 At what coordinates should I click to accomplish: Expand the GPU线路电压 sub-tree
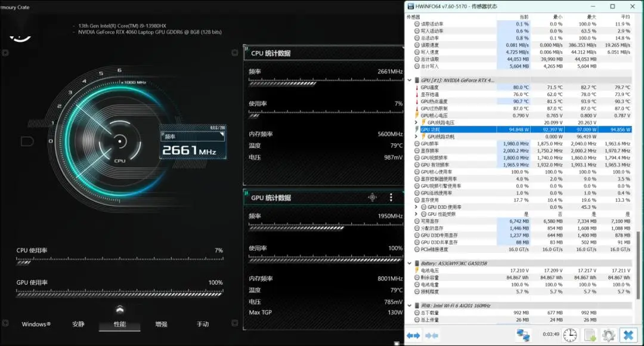click(416, 122)
